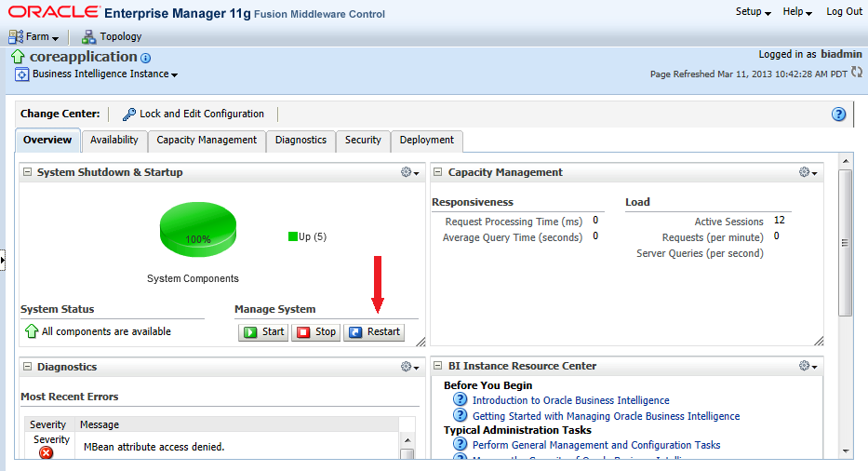Click help icon beside Perform General Management

(x=460, y=444)
